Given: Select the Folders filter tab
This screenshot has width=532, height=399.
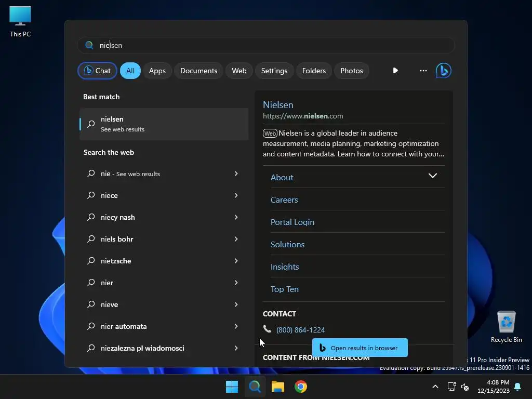Looking at the screenshot, I should tap(314, 71).
